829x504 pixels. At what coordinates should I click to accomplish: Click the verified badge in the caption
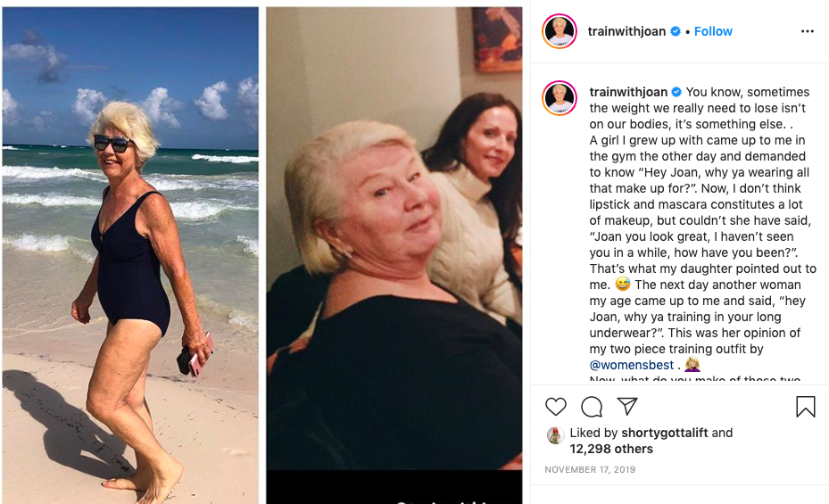pyautogui.click(x=676, y=92)
